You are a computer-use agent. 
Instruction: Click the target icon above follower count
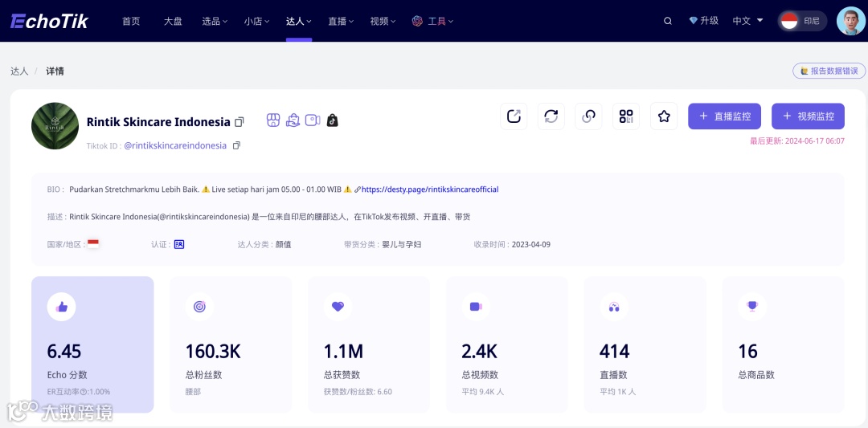point(200,307)
